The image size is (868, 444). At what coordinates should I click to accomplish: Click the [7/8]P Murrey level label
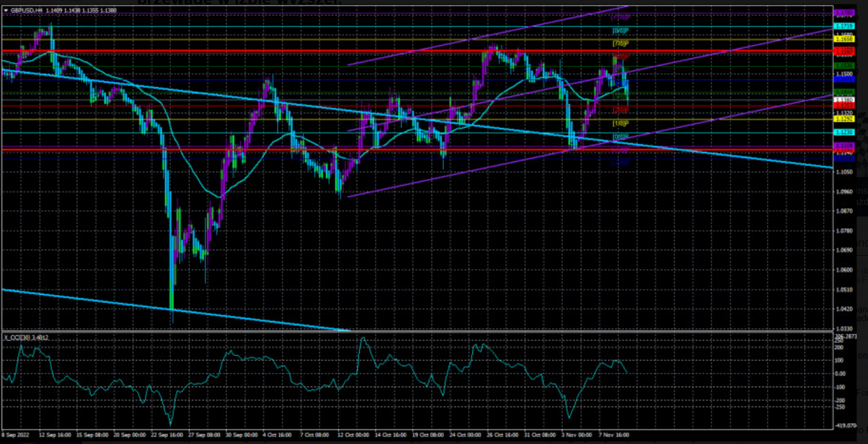pyautogui.click(x=620, y=44)
